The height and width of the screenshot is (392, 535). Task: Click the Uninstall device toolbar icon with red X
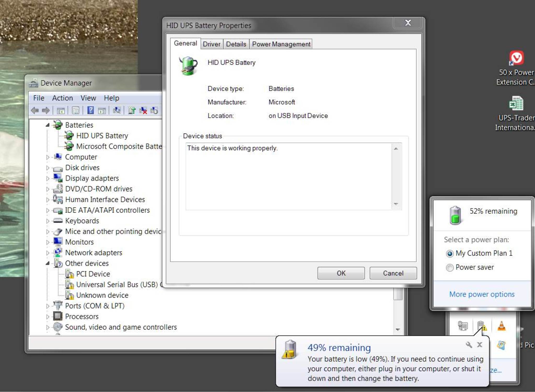pos(143,111)
